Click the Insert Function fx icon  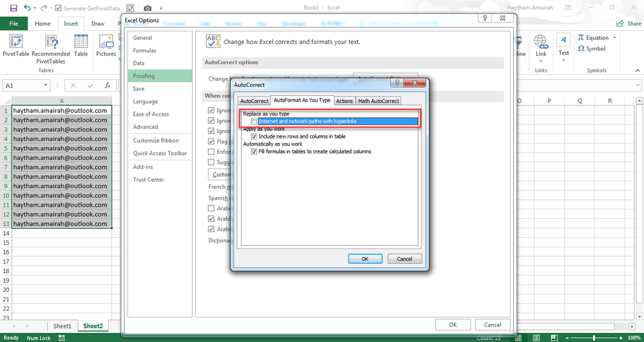click(x=108, y=86)
